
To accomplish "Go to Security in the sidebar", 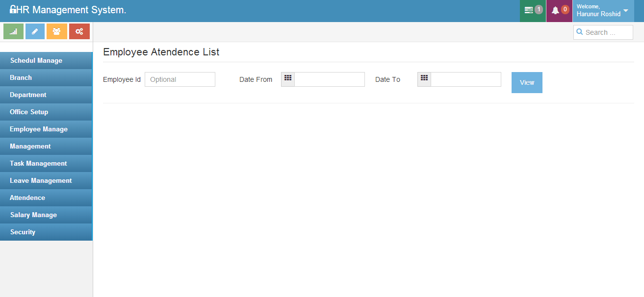I will [46, 232].
